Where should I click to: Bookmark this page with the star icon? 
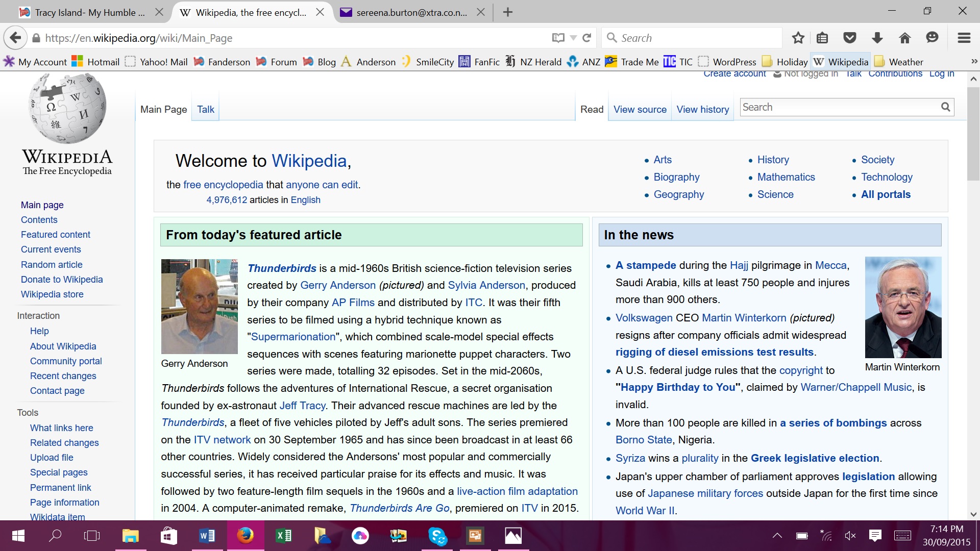point(798,38)
